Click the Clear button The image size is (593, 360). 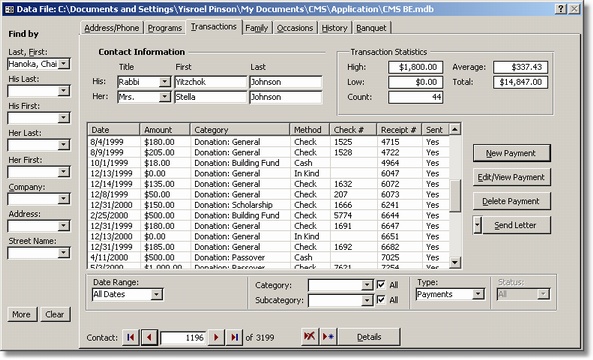point(55,314)
